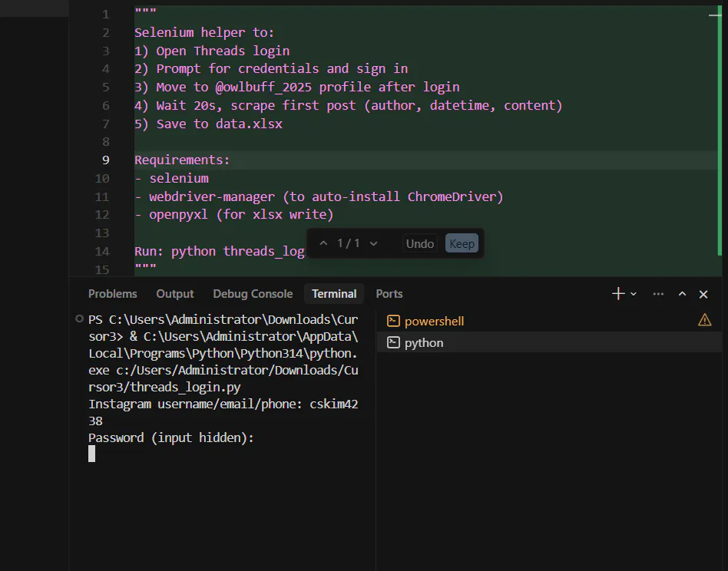Click line number 9 in the gutter

pyautogui.click(x=105, y=160)
